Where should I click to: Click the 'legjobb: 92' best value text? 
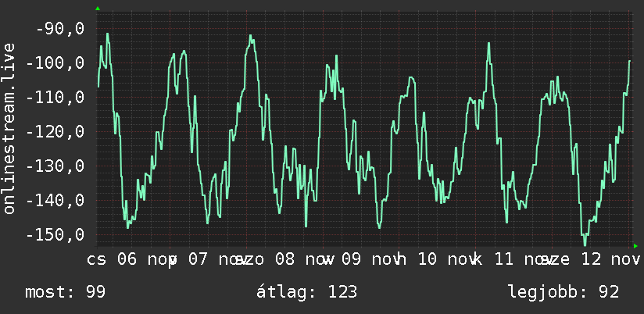(x=563, y=292)
